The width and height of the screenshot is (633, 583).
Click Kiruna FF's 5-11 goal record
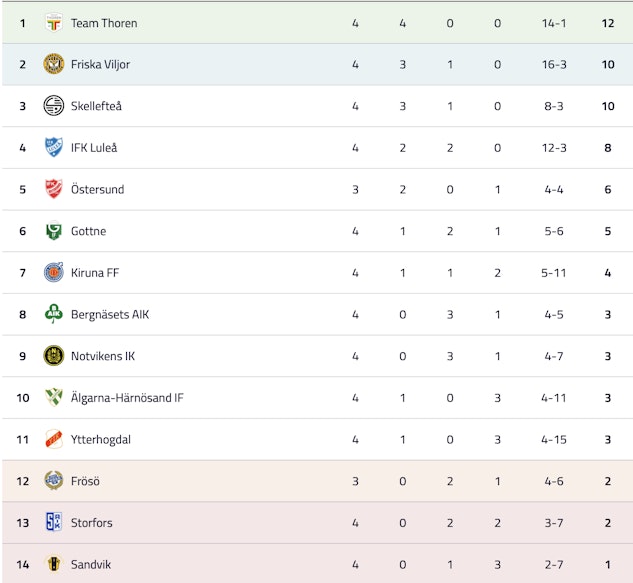tap(554, 272)
